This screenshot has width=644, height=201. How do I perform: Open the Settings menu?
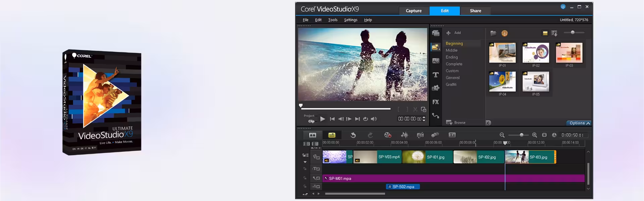tap(351, 20)
